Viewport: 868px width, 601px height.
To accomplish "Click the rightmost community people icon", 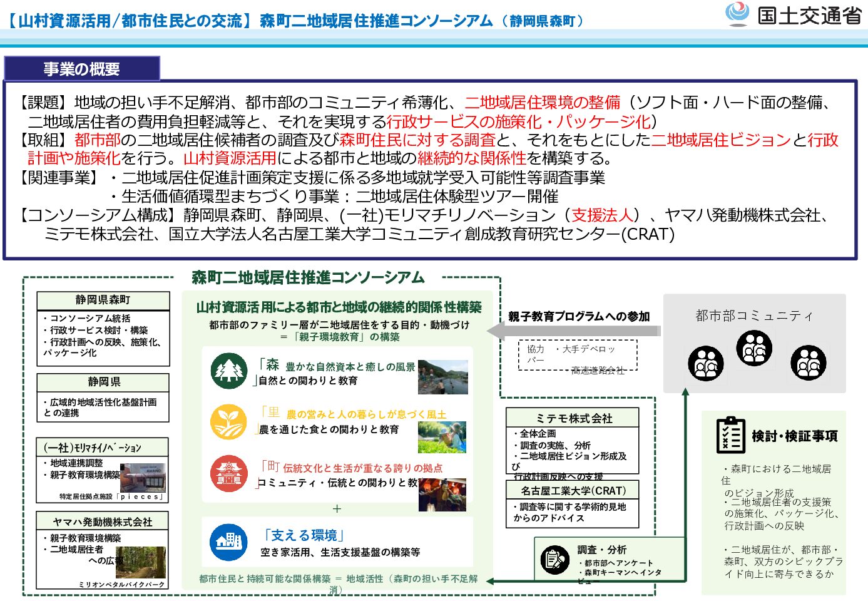I will coord(808,362).
